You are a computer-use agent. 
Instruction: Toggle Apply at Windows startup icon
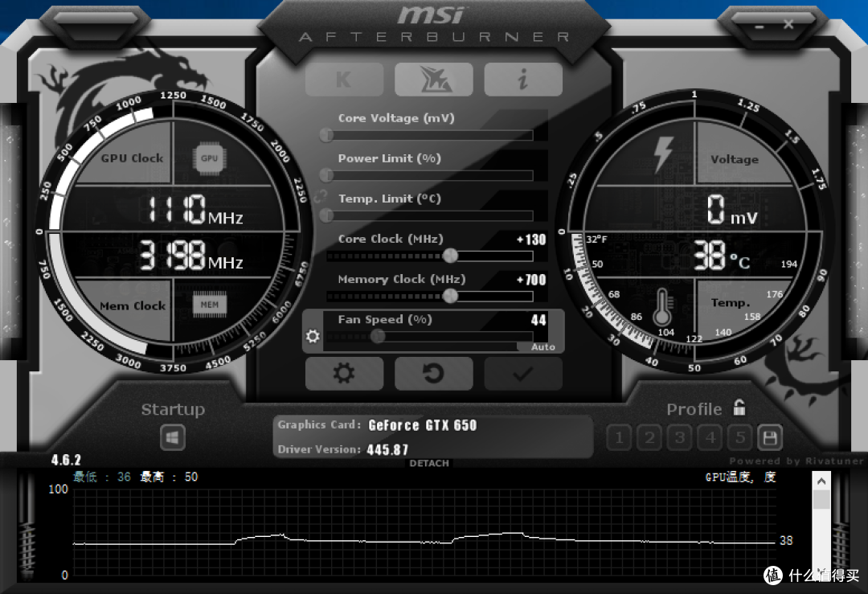coord(172,438)
